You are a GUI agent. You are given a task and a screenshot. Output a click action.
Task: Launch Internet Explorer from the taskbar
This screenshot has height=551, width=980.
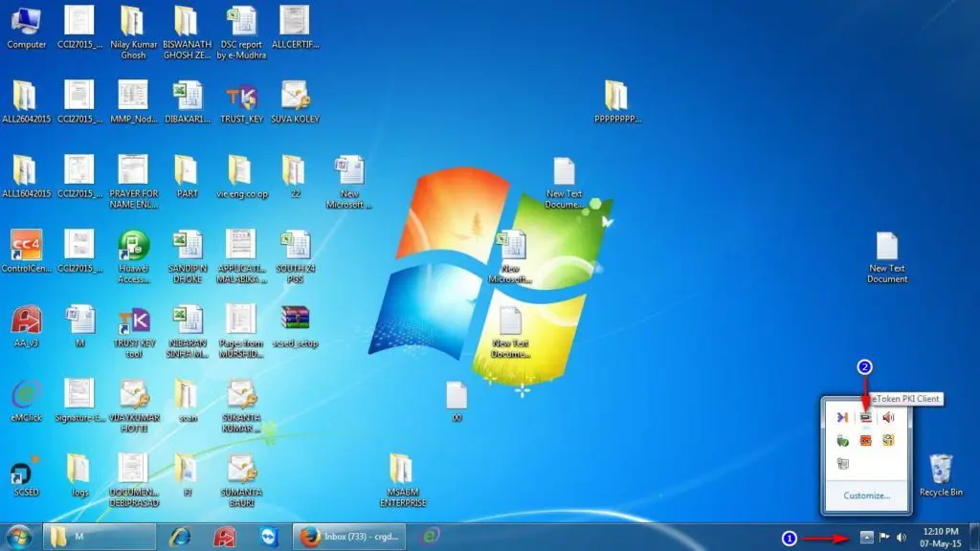179,537
